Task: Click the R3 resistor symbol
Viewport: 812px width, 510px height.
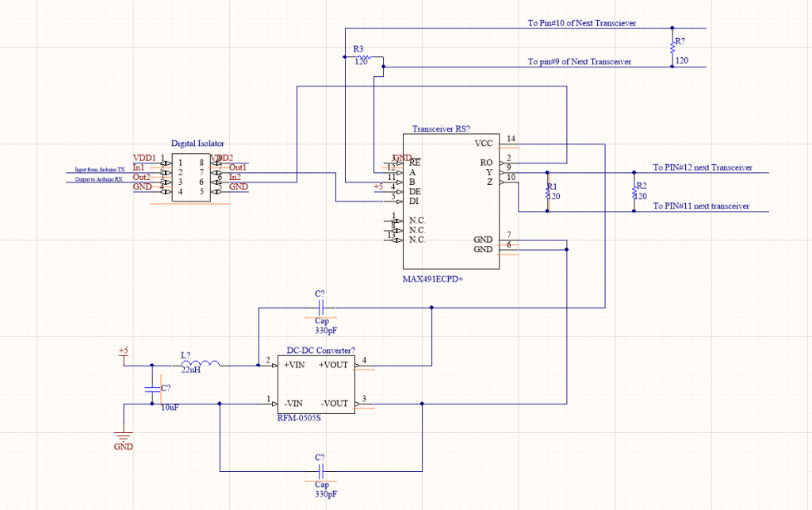Action: [363, 57]
